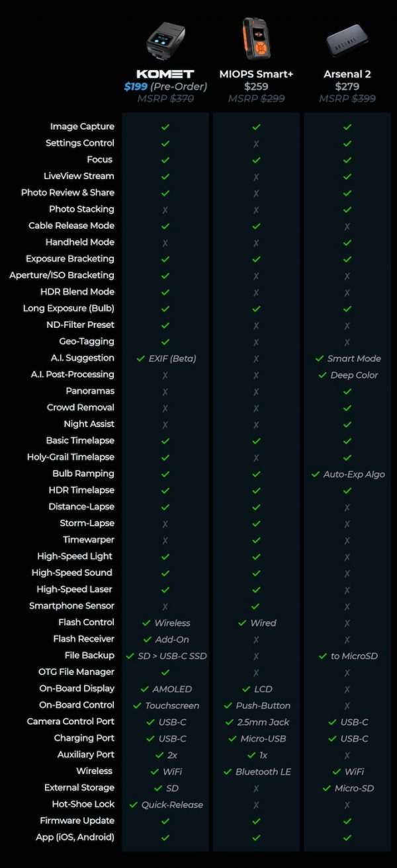The width and height of the screenshot is (397, 868).
Task: Click KOMET checkmark for ND-Filter Preset
Action: coord(165,325)
